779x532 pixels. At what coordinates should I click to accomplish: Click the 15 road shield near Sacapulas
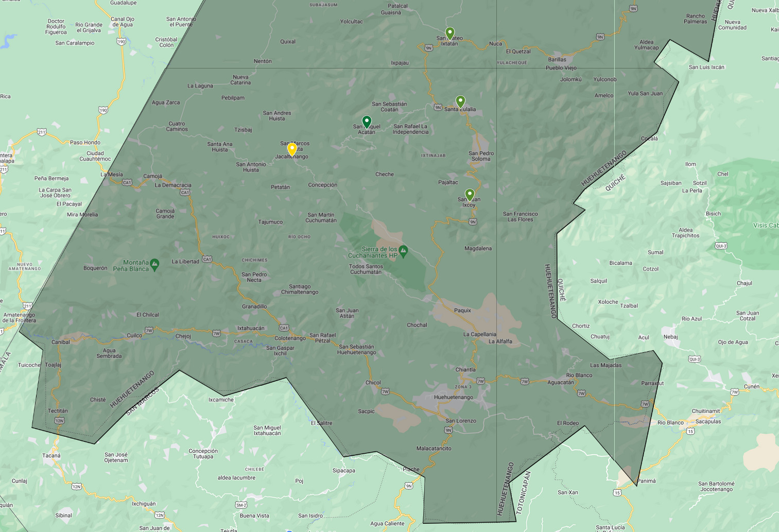pyautogui.click(x=690, y=431)
